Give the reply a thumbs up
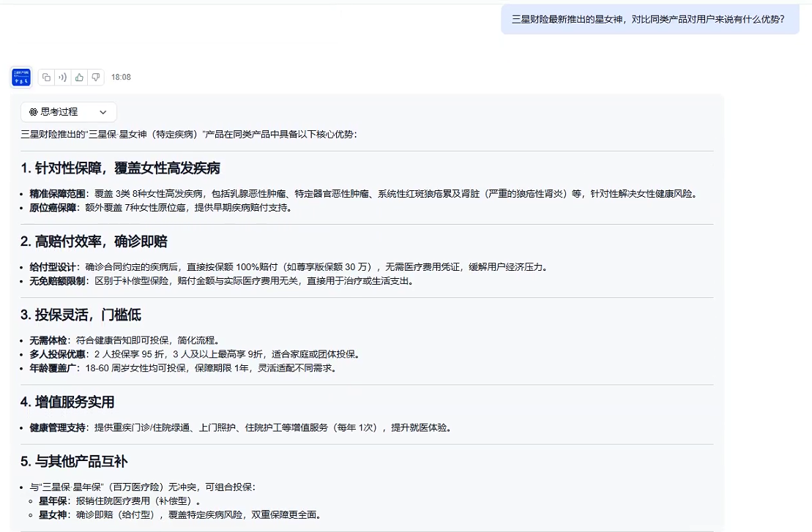This screenshot has height=532, width=812. click(79, 77)
